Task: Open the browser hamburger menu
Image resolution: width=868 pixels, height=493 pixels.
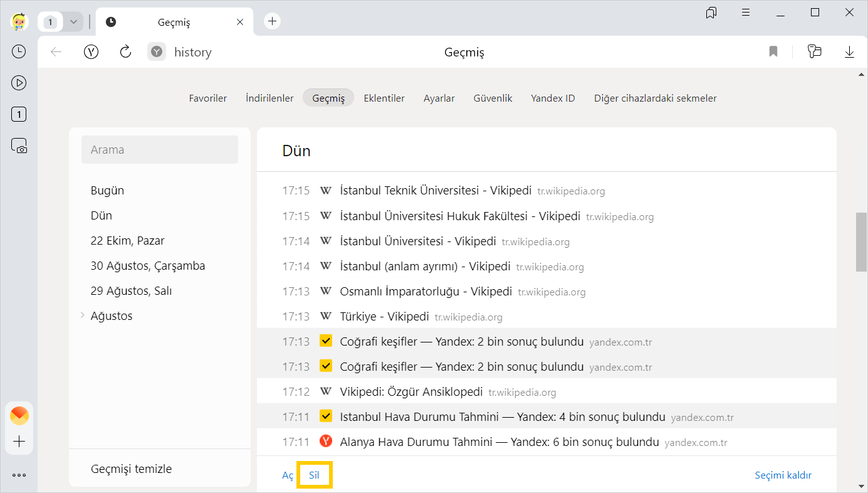Action: coord(746,13)
